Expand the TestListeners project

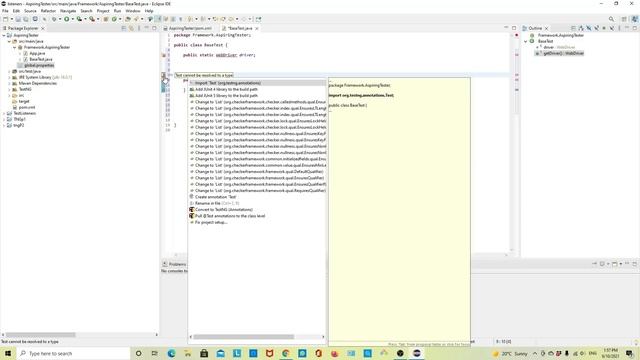tap(4, 113)
